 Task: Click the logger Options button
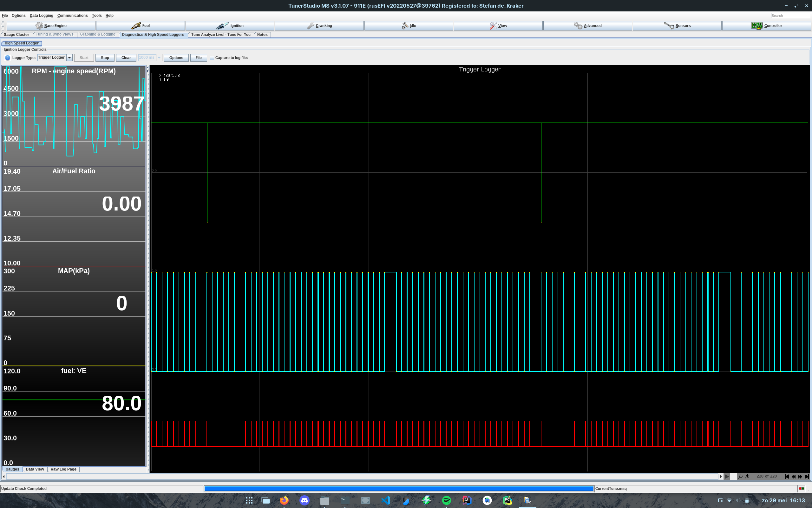coord(176,58)
